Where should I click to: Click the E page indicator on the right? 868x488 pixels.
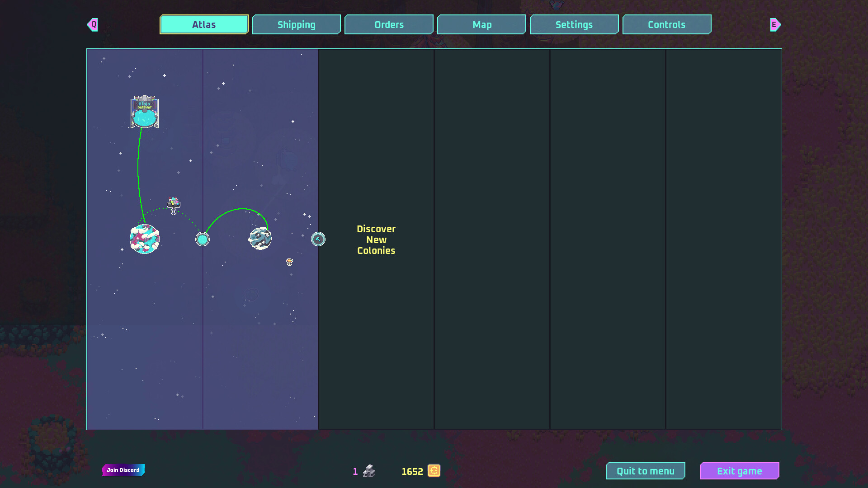click(775, 25)
